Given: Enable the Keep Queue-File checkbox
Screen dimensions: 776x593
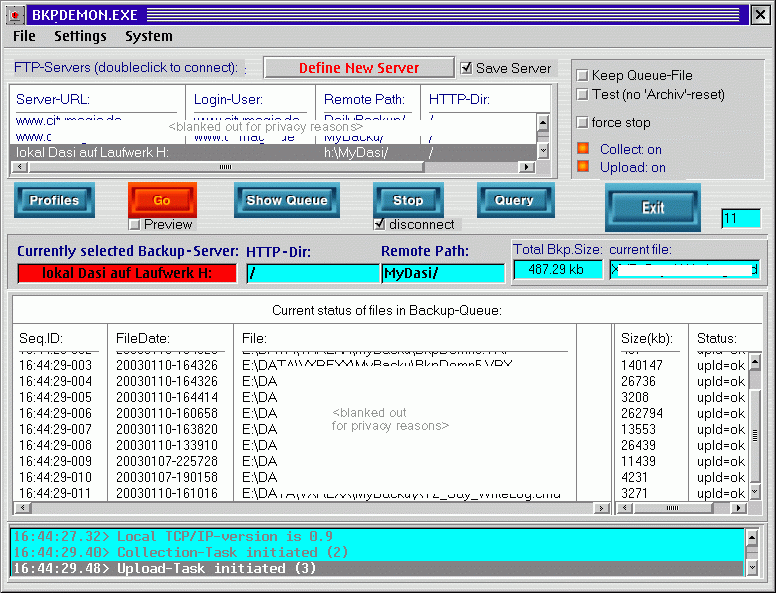Looking at the screenshot, I should (582, 75).
